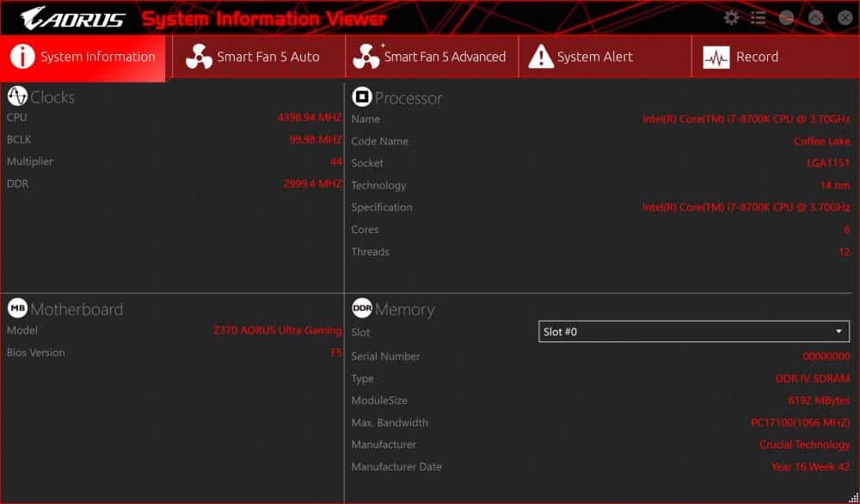The image size is (860, 504).
Task: Click the Memory section heading
Action: point(405,310)
